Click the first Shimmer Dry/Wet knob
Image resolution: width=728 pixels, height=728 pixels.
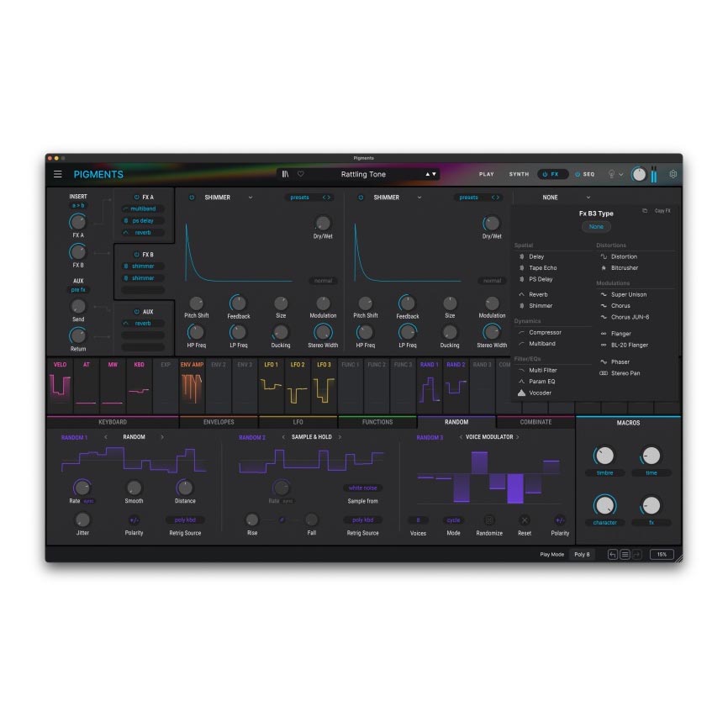point(323,224)
